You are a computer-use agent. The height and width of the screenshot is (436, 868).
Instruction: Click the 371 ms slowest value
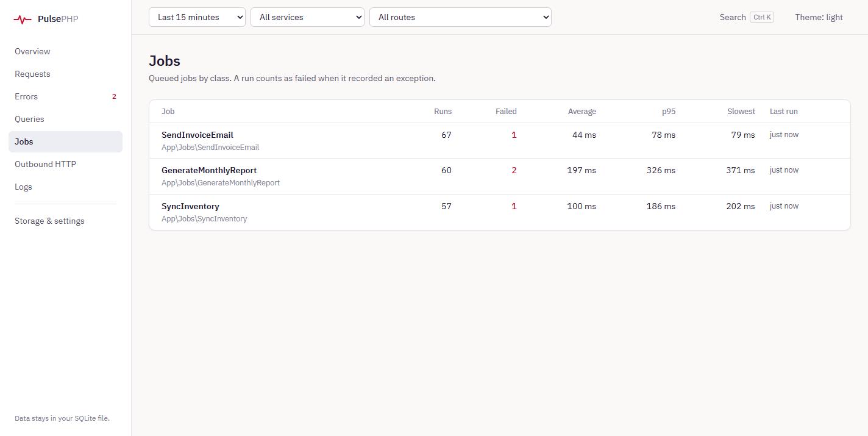741,170
